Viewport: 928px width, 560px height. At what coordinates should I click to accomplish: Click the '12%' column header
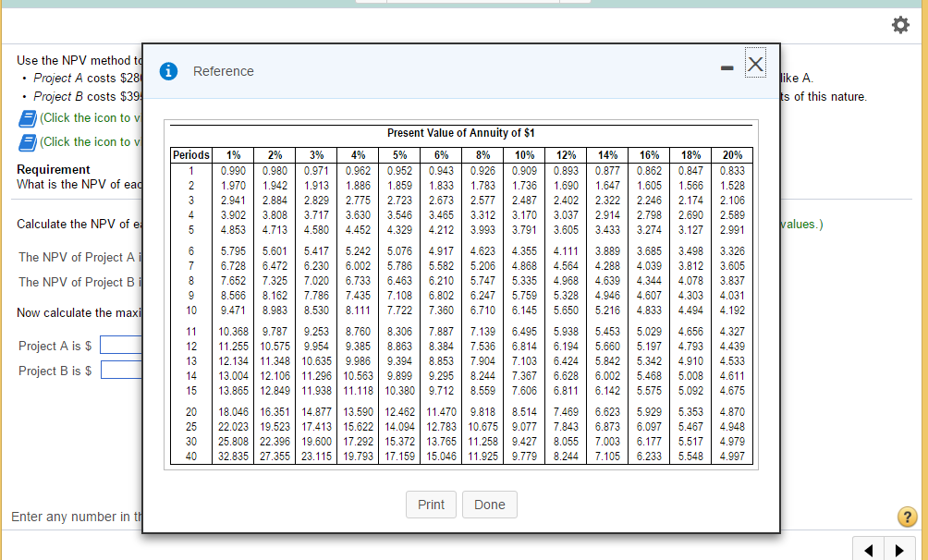[566, 155]
